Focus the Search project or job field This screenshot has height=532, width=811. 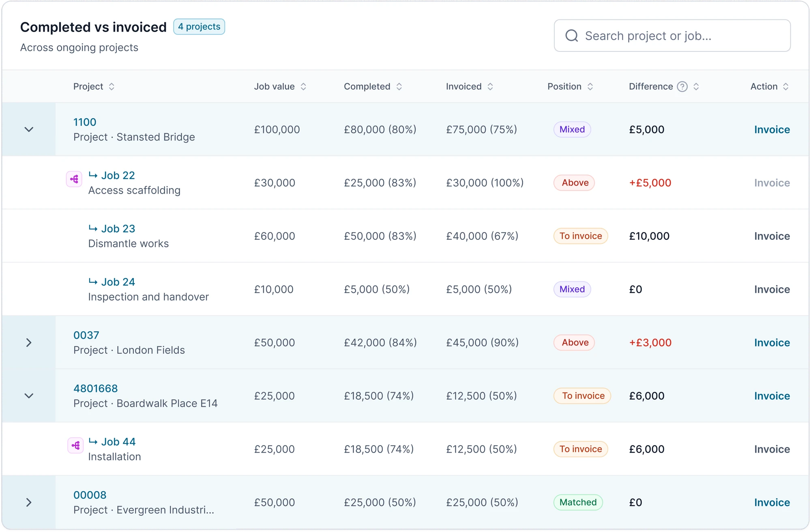[x=672, y=36]
